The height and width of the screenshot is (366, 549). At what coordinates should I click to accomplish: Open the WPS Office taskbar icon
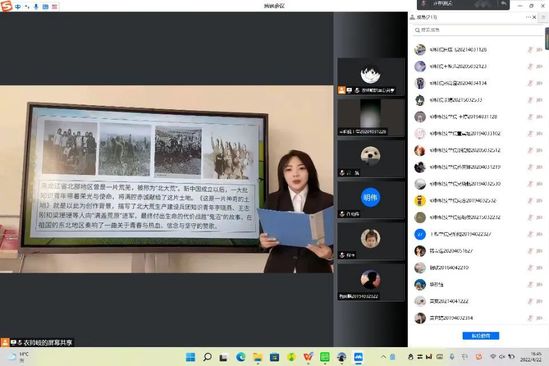(x=308, y=357)
